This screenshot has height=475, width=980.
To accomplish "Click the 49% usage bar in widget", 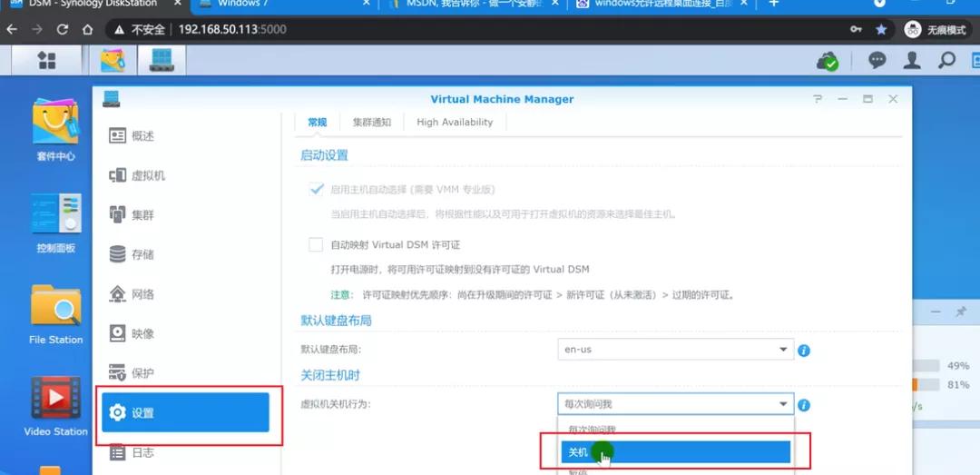I will coord(925,366).
